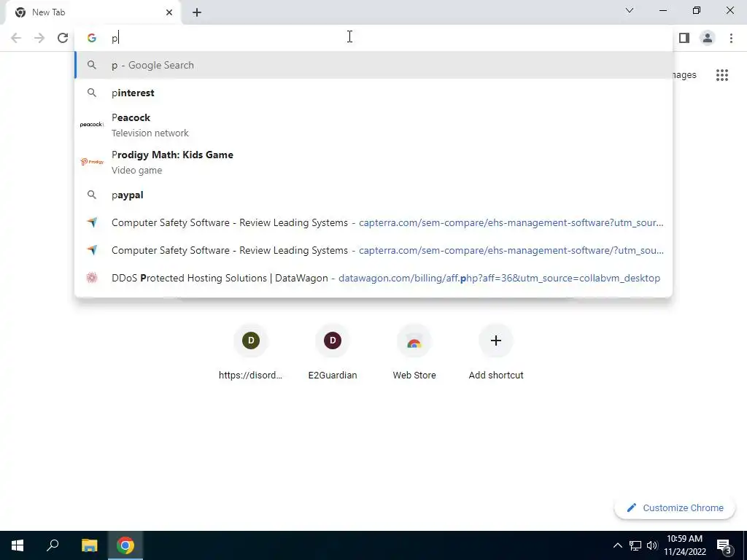Click the Add shortcut button

pyautogui.click(x=496, y=352)
